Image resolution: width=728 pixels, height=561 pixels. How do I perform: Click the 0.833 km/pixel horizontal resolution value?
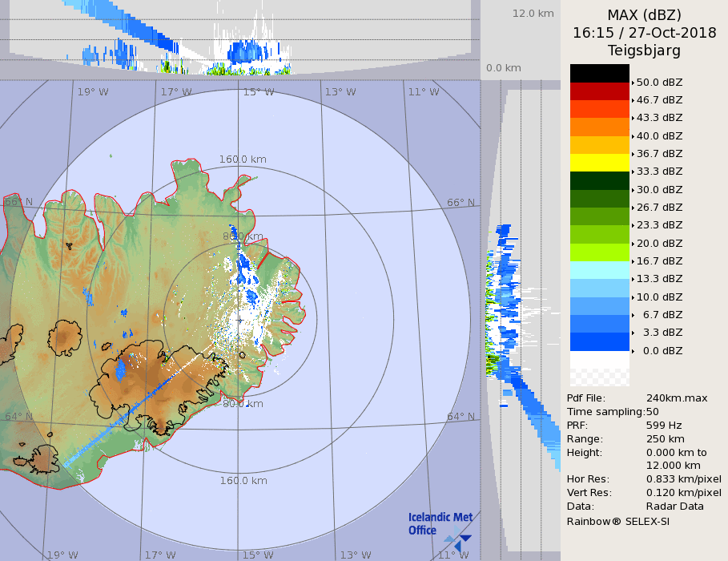tap(683, 479)
